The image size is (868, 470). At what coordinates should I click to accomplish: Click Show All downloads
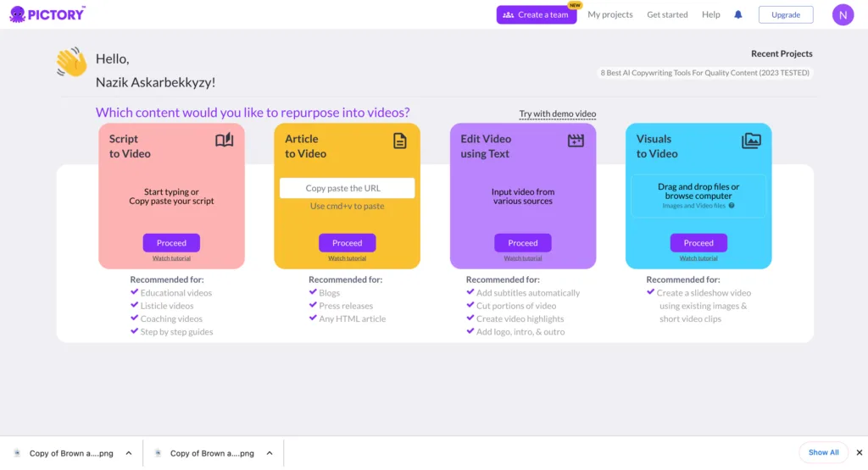(823, 452)
